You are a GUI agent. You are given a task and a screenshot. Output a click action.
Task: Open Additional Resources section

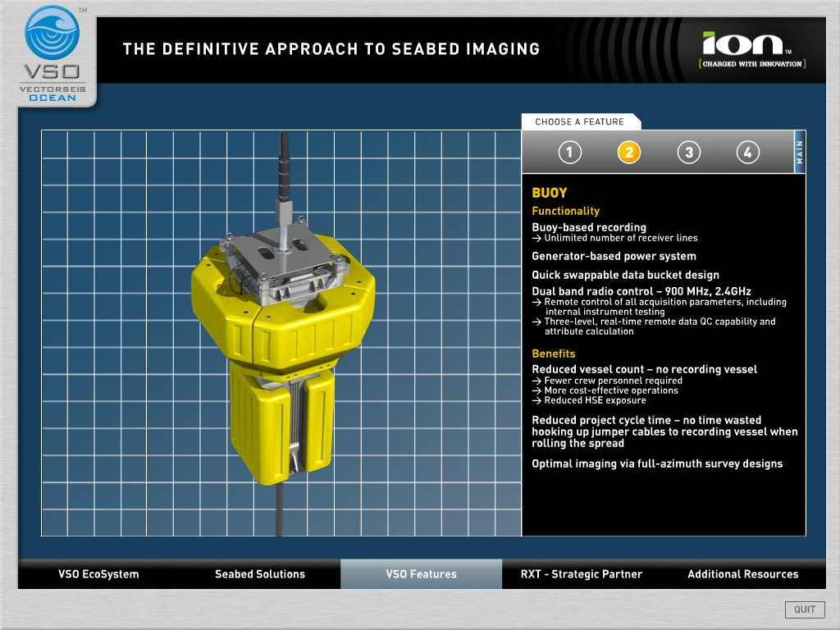coord(742,574)
